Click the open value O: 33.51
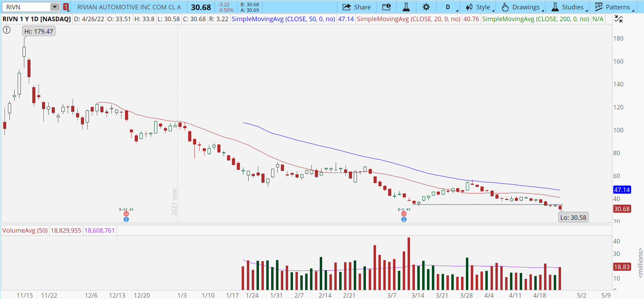 [x=119, y=19]
